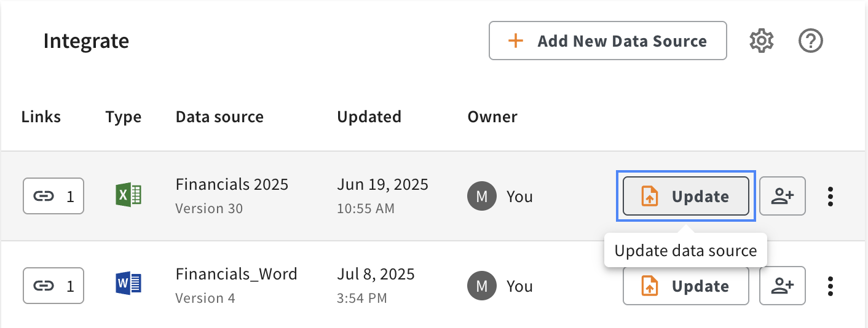
Task: Sort by the Updated column header
Action: [x=369, y=117]
